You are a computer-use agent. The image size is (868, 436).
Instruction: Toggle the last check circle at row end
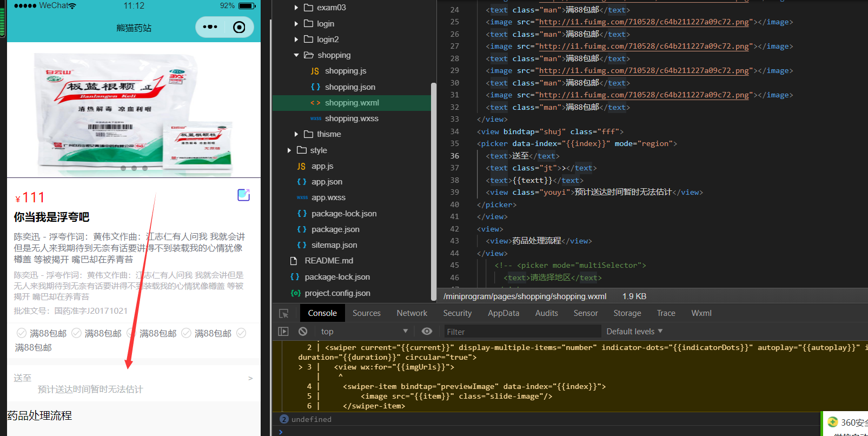tap(241, 333)
